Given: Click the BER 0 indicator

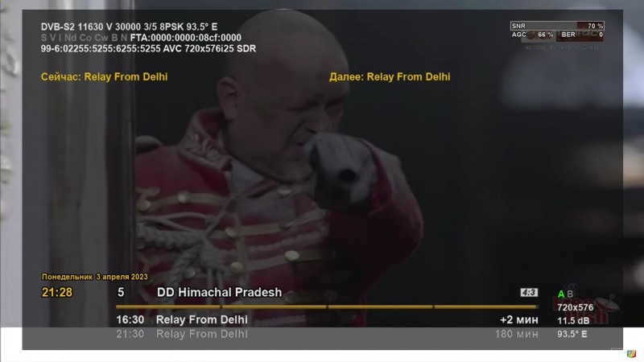Looking at the screenshot, I should click(x=580, y=35).
